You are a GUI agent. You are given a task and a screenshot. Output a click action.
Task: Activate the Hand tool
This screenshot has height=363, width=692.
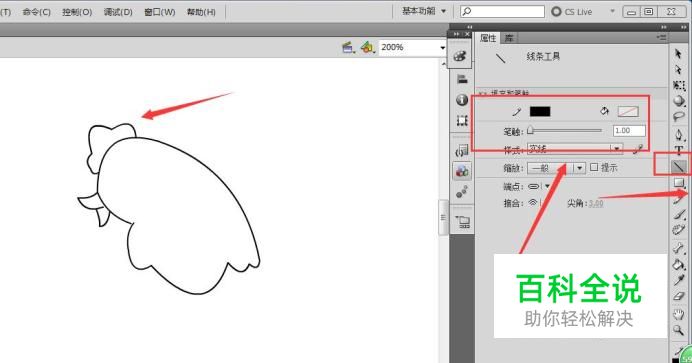coord(679,314)
